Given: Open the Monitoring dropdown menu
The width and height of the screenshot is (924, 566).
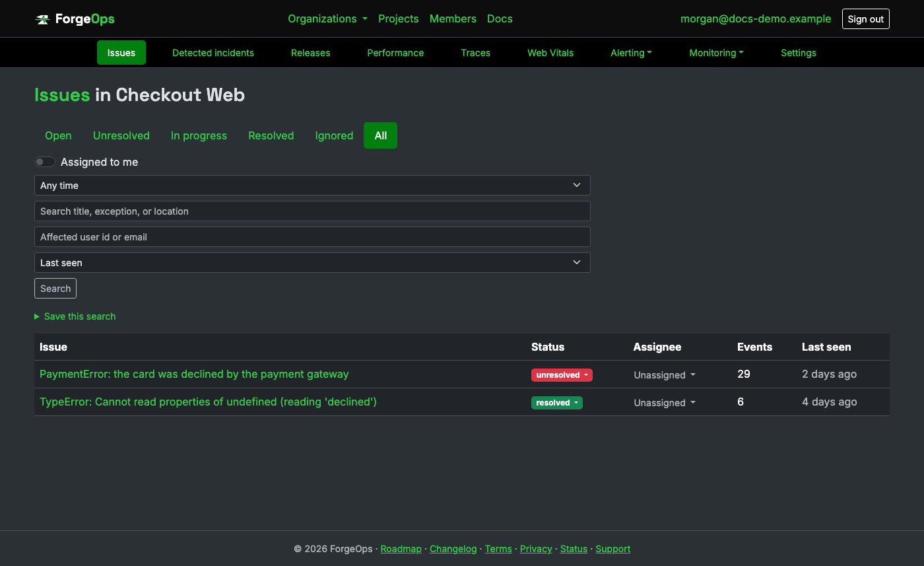Looking at the screenshot, I should tap(716, 53).
